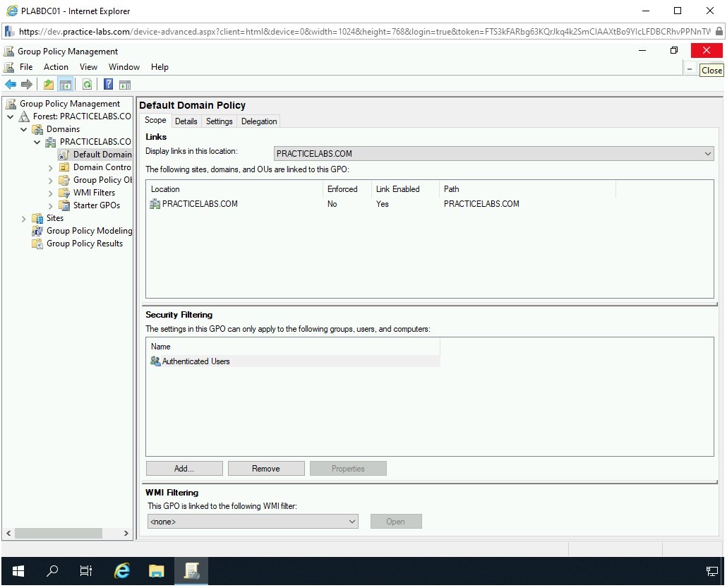Select WMI Filters in the tree
Viewport: 727px width, 588px height.
[x=94, y=193]
